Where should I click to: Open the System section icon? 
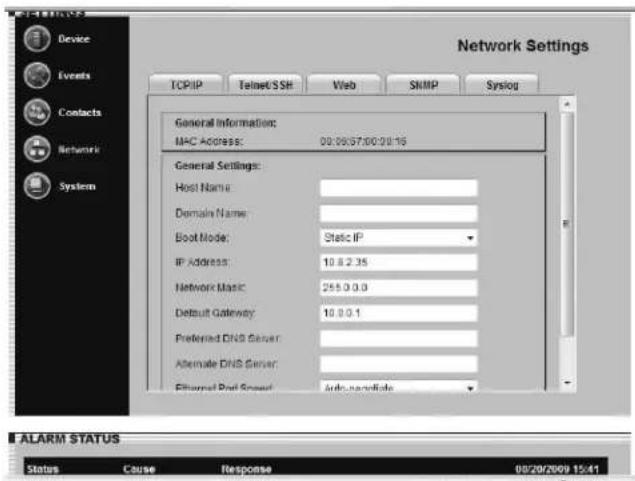(37, 186)
